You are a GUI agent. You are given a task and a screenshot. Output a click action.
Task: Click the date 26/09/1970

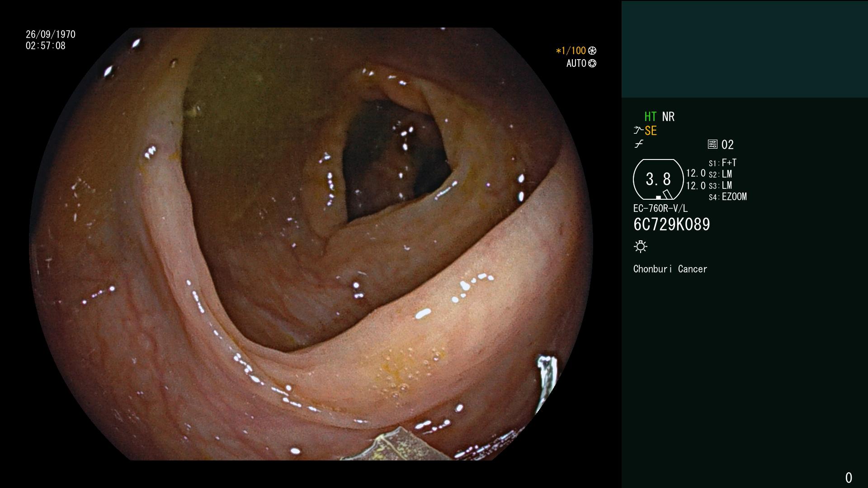click(x=51, y=34)
